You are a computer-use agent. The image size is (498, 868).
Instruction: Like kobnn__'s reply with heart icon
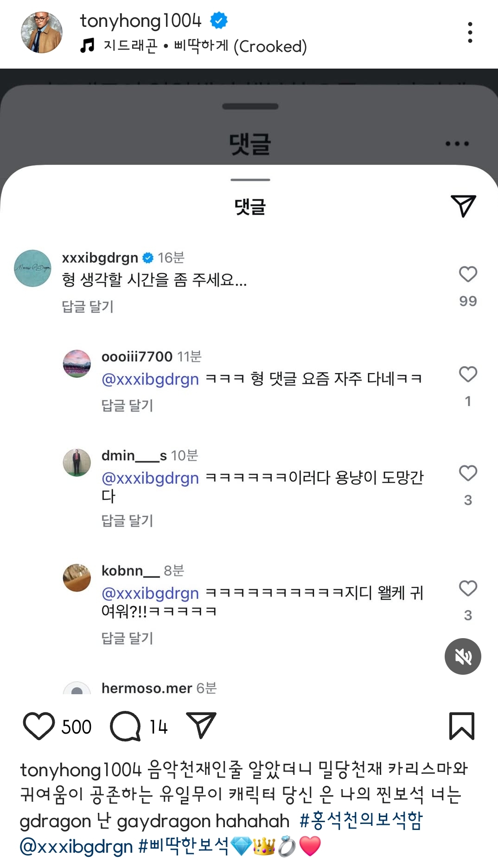click(468, 588)
